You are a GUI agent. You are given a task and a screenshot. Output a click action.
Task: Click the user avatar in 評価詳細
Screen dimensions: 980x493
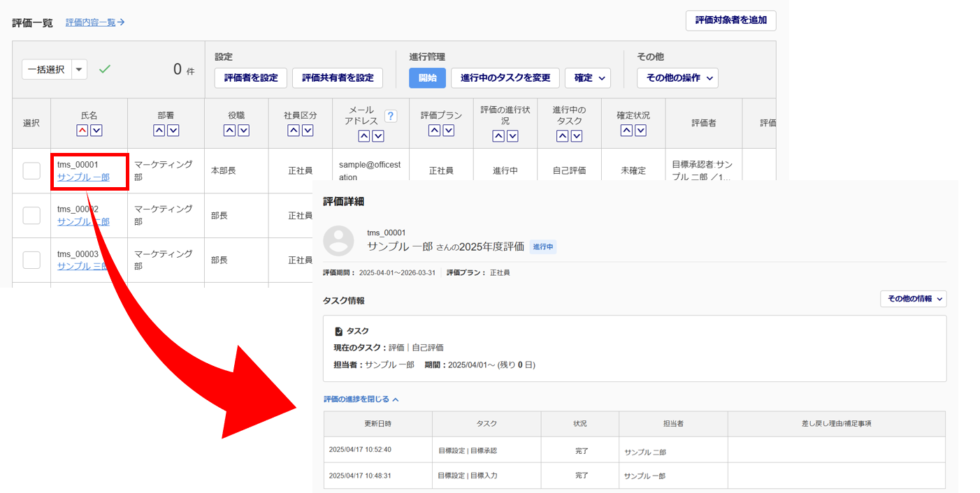coord(339,240)
